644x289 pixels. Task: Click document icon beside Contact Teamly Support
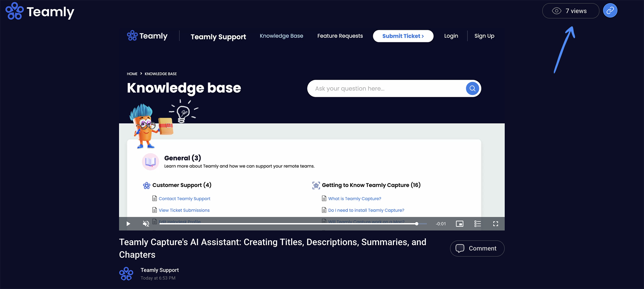[154, 198]
